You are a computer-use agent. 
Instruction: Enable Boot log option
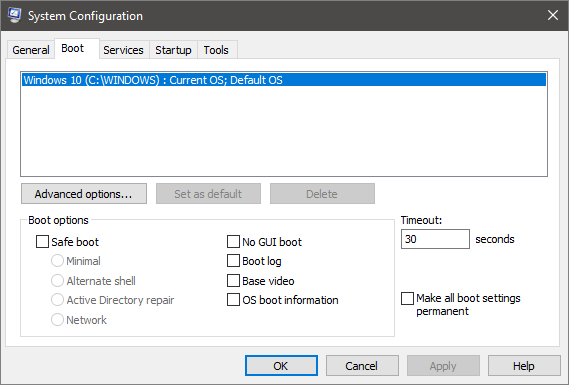(x=233, y=261)
